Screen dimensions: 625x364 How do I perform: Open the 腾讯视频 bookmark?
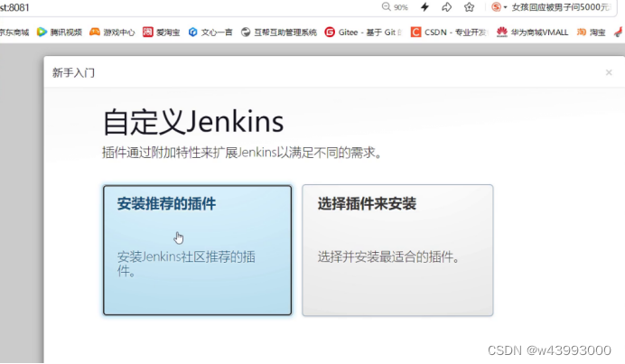(x=60, y=33)
